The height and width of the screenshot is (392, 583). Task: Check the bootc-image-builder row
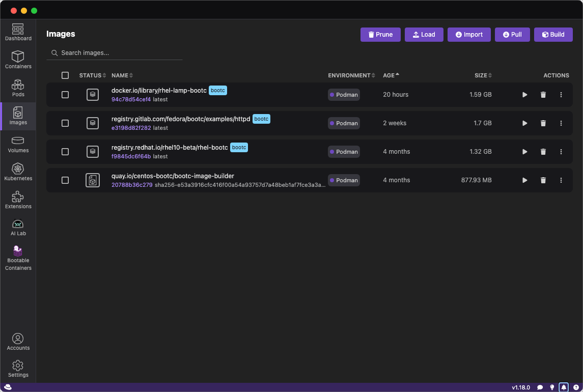65,180
